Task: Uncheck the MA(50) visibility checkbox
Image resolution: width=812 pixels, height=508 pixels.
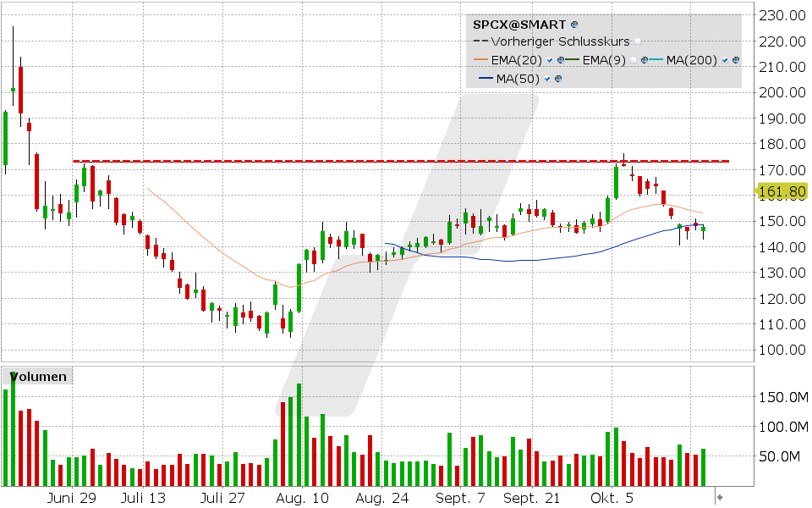Action: click(547, 79)
